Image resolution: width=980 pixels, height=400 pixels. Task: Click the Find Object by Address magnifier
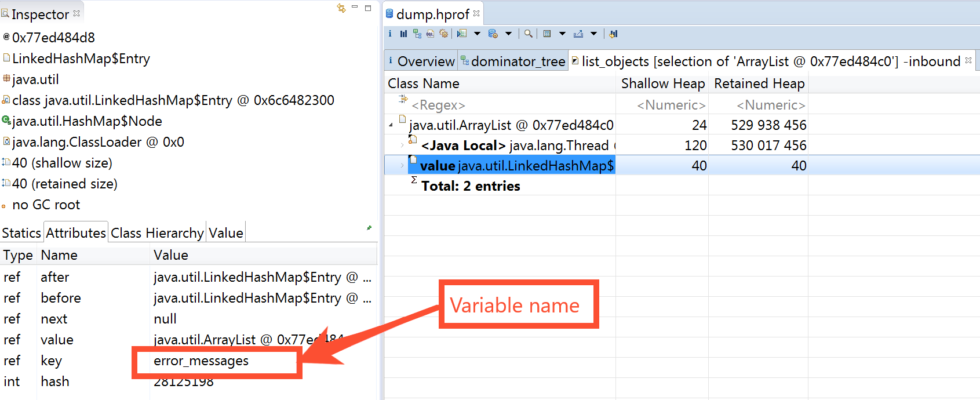click(x=529, y=34)
